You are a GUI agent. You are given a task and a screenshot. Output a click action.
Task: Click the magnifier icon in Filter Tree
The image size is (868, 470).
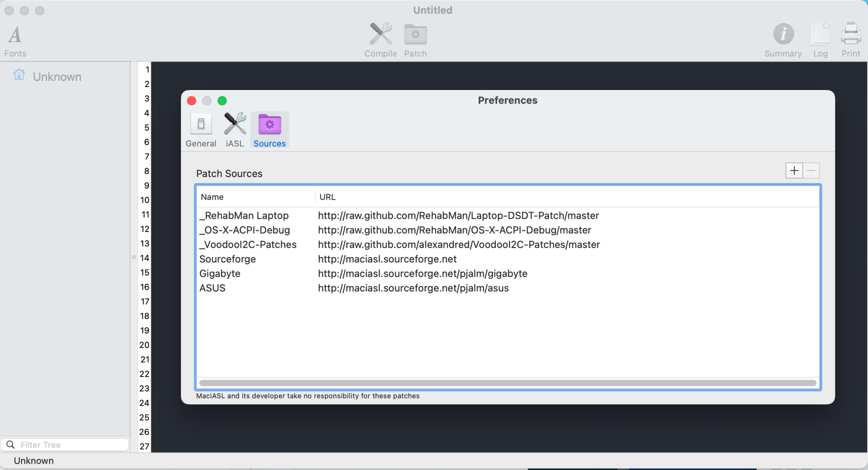point(10,445)
